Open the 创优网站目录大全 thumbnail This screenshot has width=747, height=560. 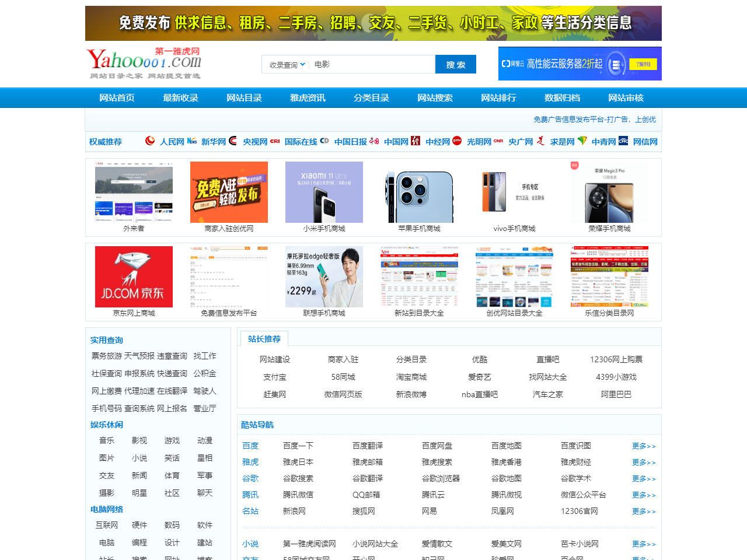click(514, 277)
